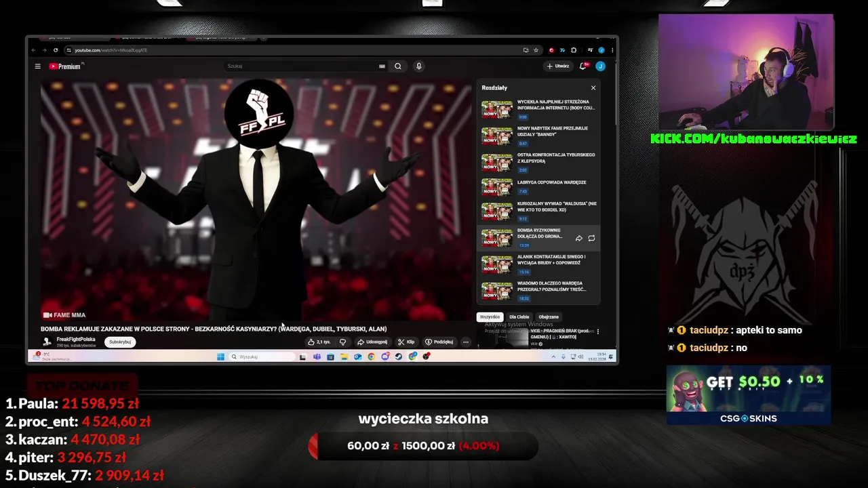Screen dimensions: 868x488
Task: Click the YouTube search magnifier button
Action: [x=398, y=66]
